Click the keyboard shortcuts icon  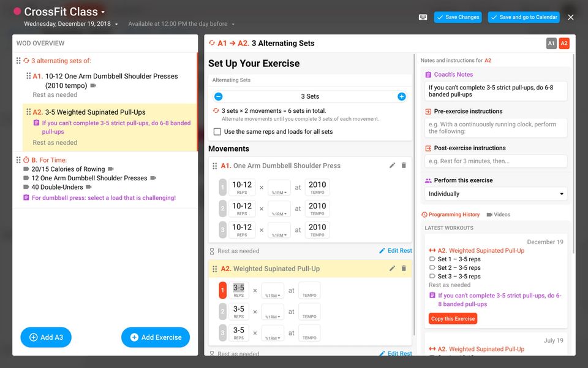423,17
